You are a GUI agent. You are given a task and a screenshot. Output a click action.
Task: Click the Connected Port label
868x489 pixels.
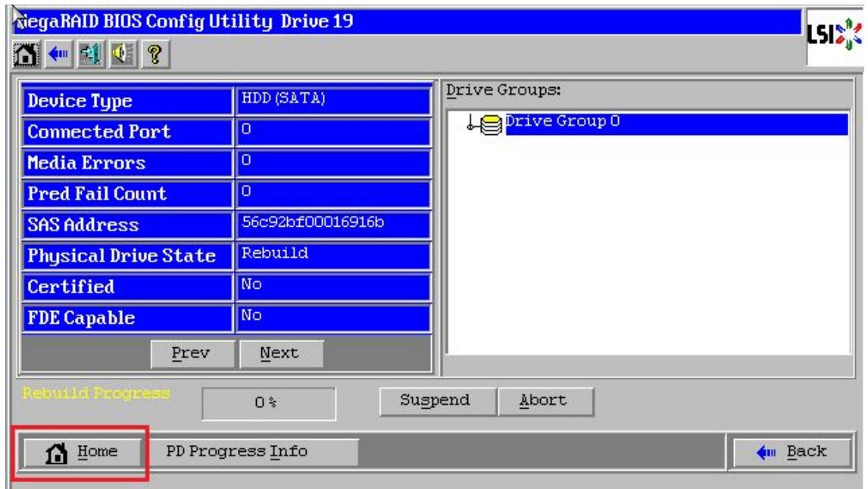99,132
